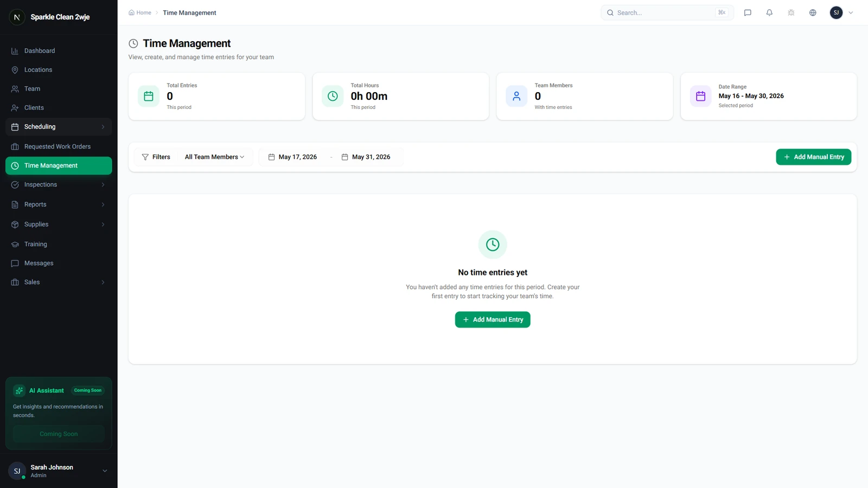This screenshot has height=488, width=868.
Task: Click the '0h 00m' total hours value
Action: point(369,97)
